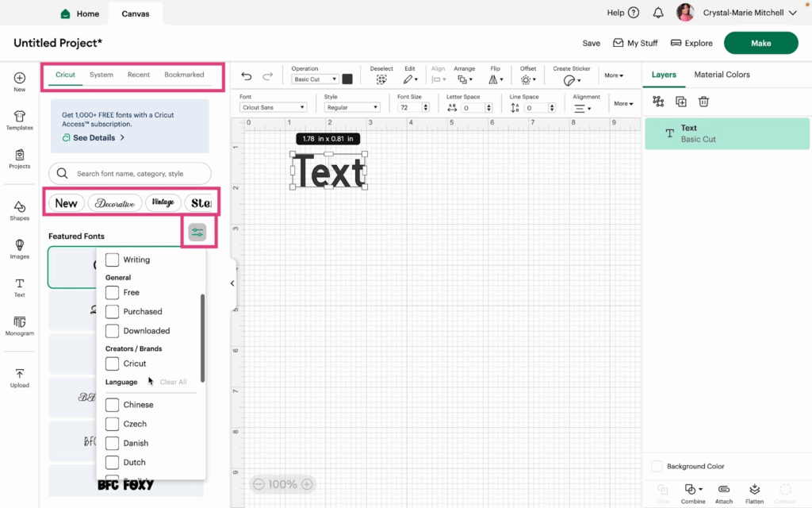The width and height of the screenshot is (812, 508).
Task: Expand the top toolbar More menu
Action: [x=614, y=75]
